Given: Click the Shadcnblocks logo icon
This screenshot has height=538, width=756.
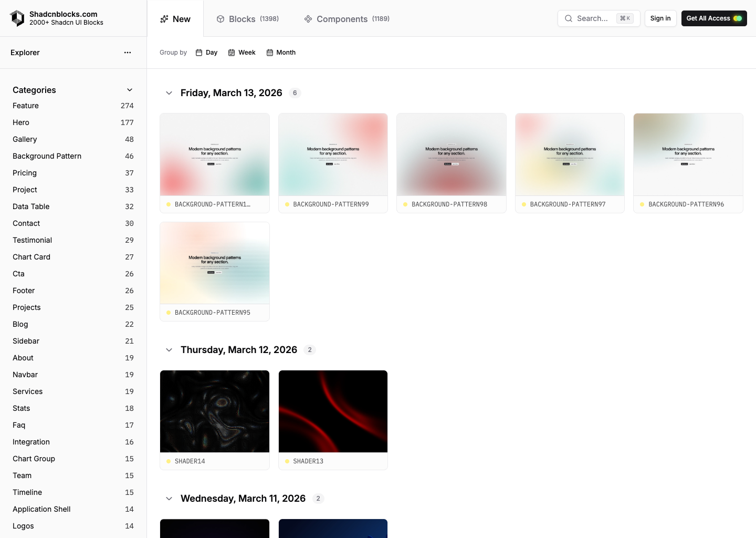Looking at the screenshot, I should point(17,18).
